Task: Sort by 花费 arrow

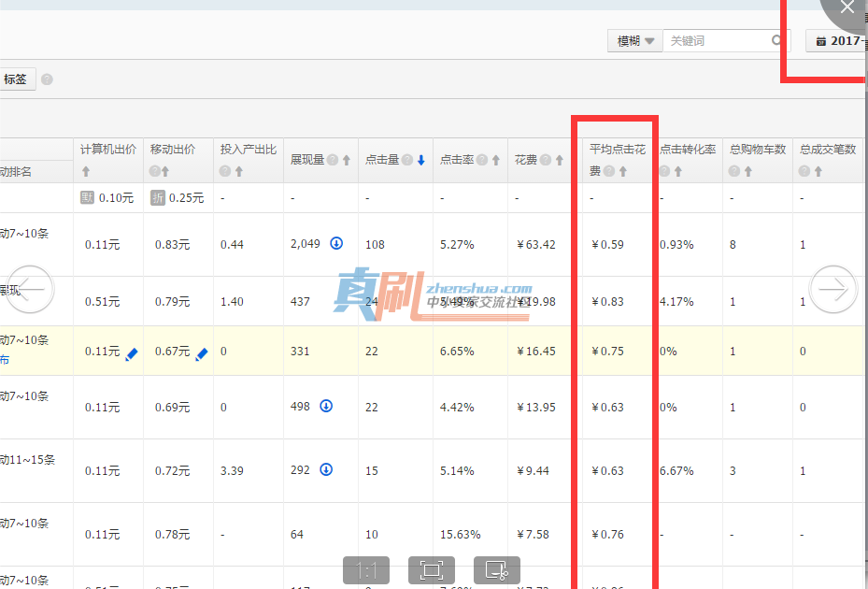Action: tap(560, 160)
